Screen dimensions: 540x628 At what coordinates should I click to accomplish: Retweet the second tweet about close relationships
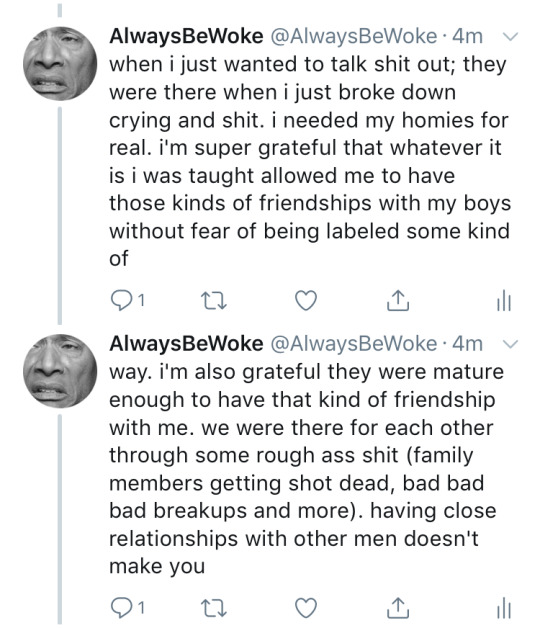click(214, 608)
